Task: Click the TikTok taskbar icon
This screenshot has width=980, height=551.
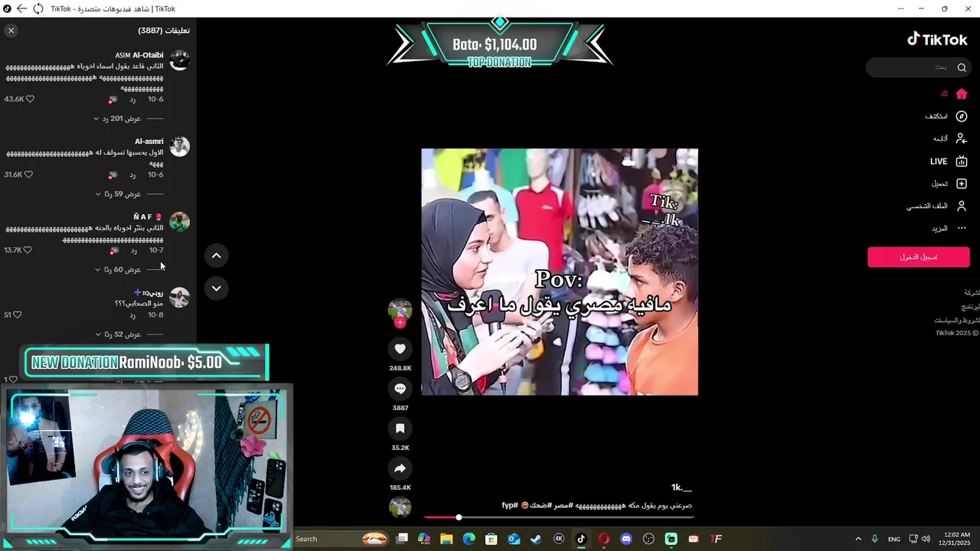Action: click(x=581, y=539)
